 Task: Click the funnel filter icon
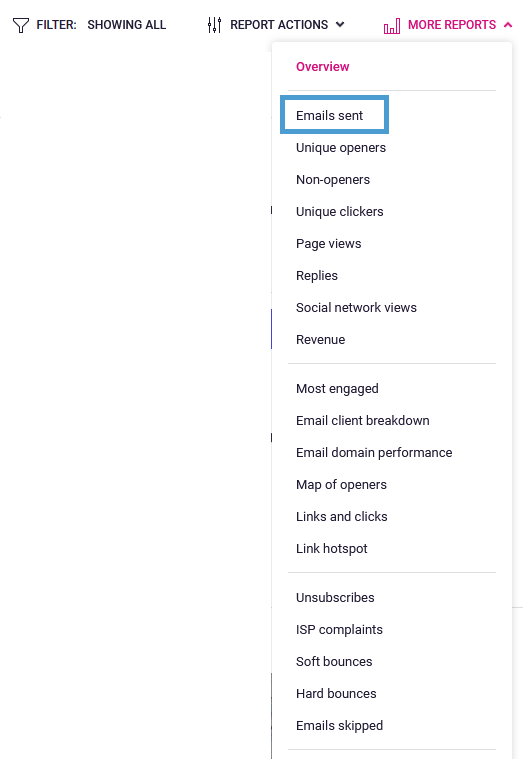pos(21,25)
